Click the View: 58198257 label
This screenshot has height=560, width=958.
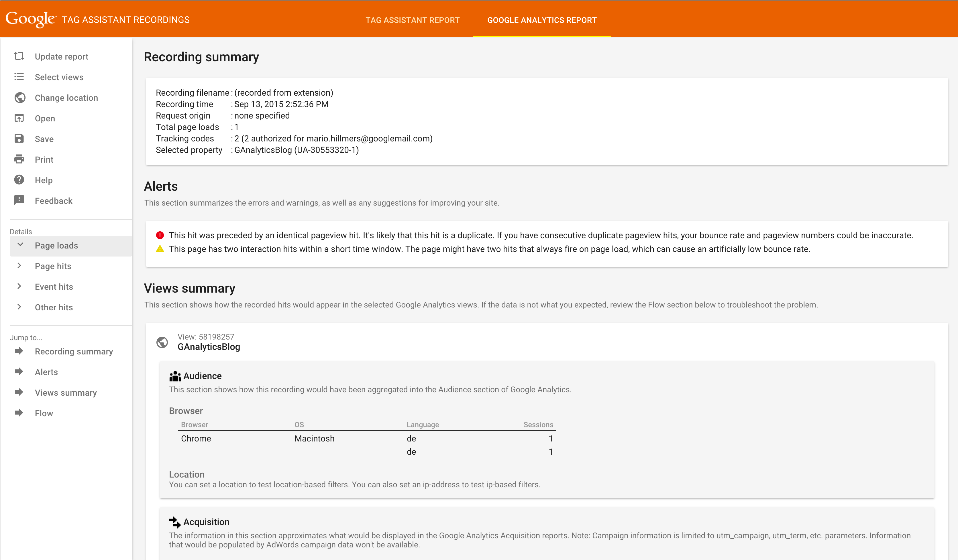[x=206, y=337]
